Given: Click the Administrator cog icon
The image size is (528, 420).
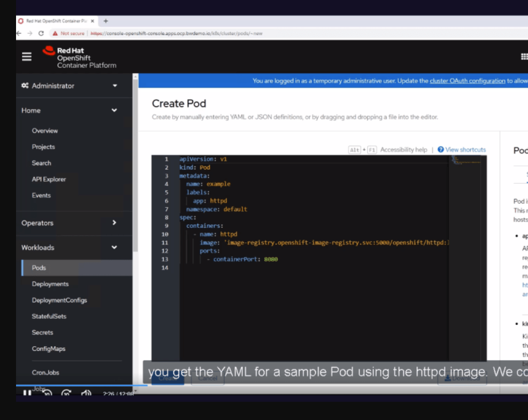Looking at the screenshot, I should (25, 86).
